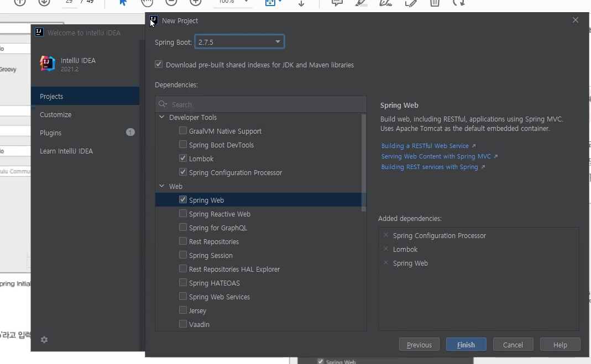The image size is (591, 364).
Task: Click the IntelliJ IDEA logo in Welcome sidebar
Action: coord(48,63)
